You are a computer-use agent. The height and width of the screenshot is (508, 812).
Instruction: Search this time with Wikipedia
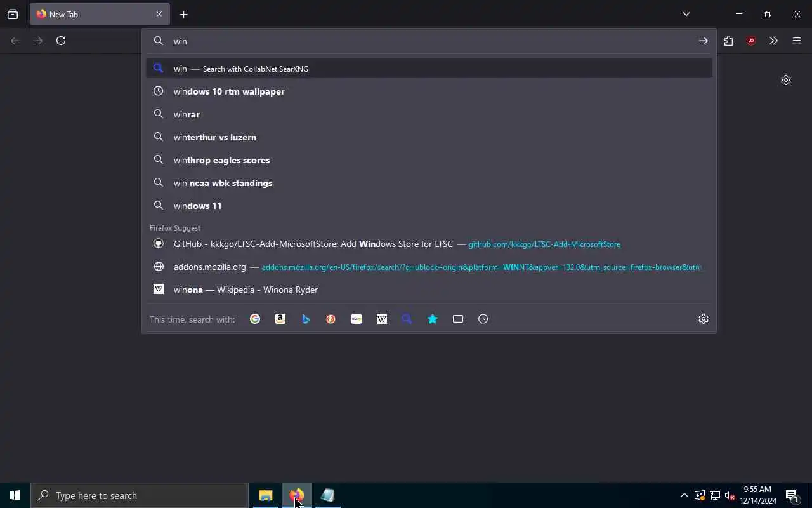pos(382,319)
